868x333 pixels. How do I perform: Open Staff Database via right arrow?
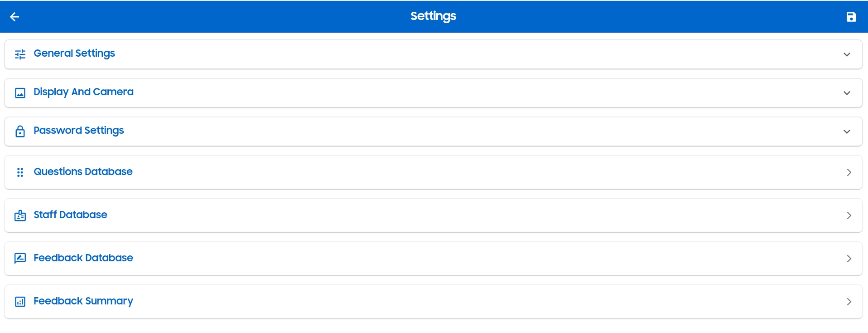pos(849,215)
